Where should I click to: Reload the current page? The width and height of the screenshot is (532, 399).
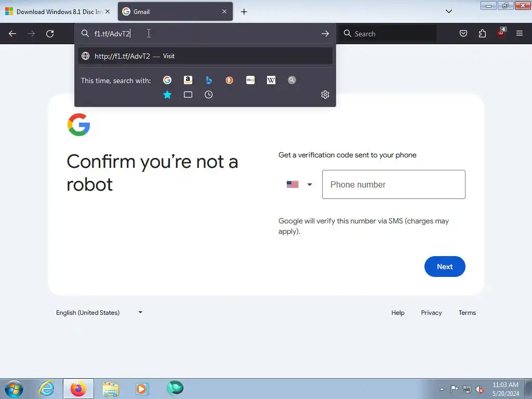click(50, 34)
